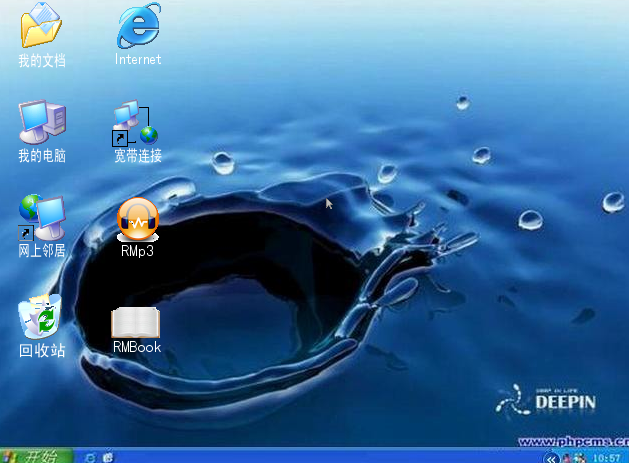Click the Internet icon label text
The height and width of the screenshot is (463, 629).
pos(138,59)
